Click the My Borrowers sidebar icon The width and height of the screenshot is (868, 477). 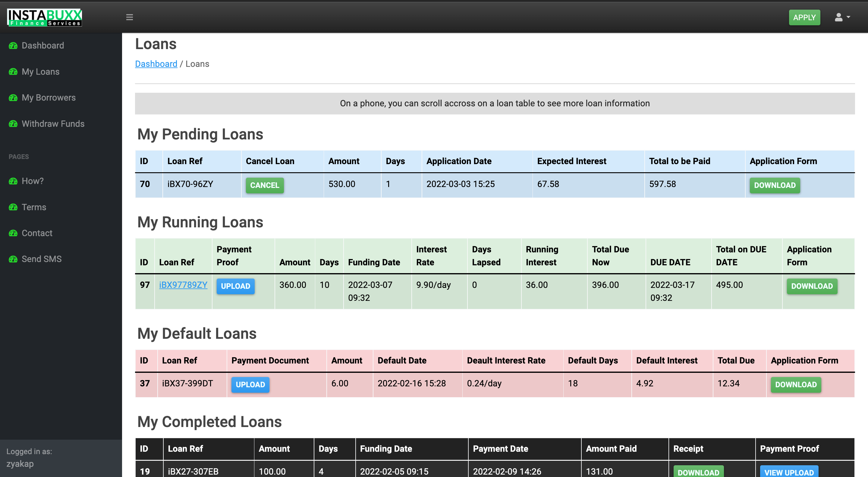(13, 98)
